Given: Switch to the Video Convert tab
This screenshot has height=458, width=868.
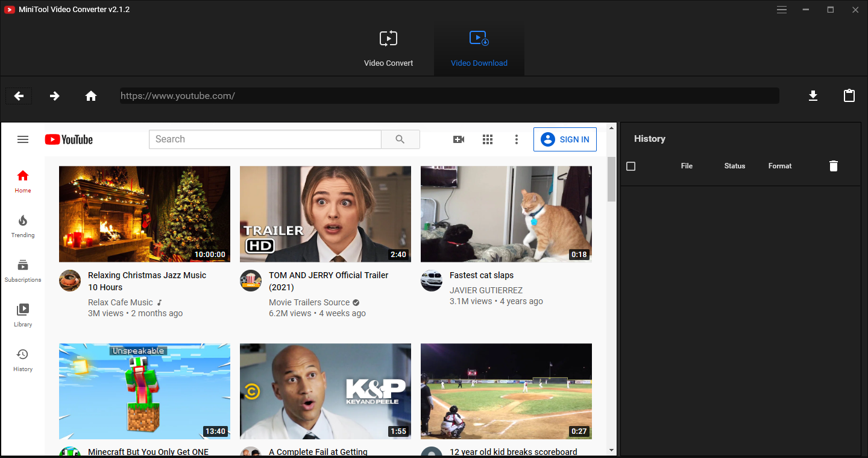Looking at the screenshot, I should (x=389, y=48).
